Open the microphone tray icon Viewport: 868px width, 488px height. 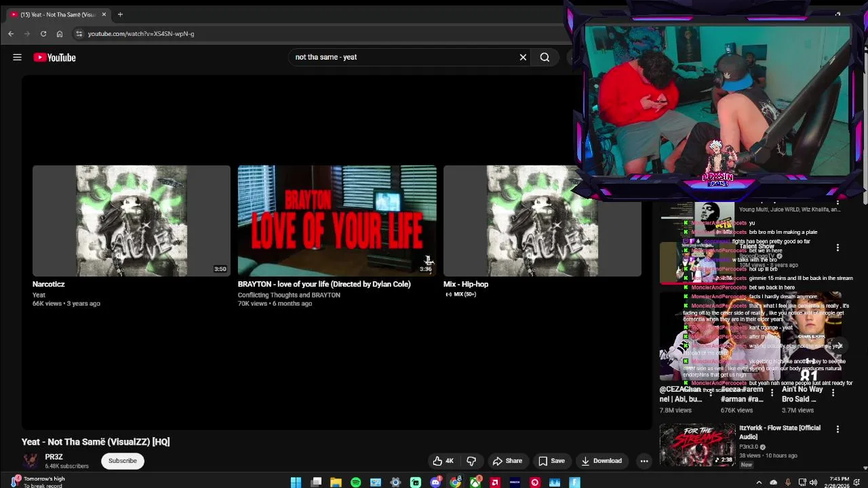pos(787,483)
